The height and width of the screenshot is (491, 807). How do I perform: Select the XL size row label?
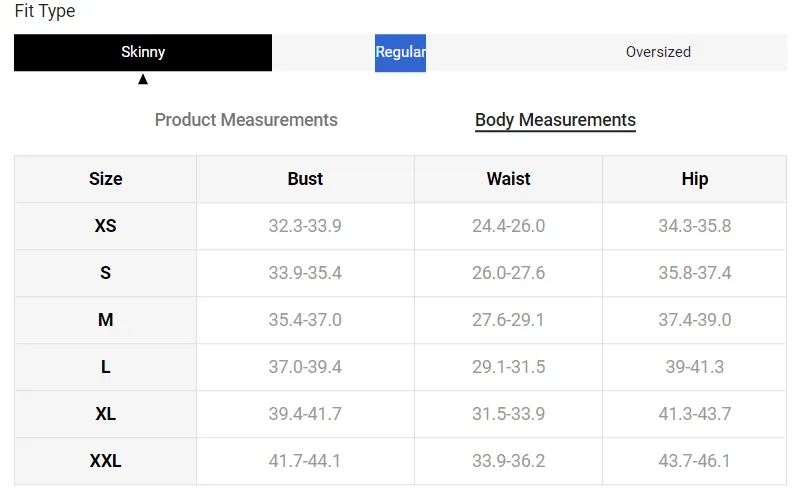tap(106, 414)
